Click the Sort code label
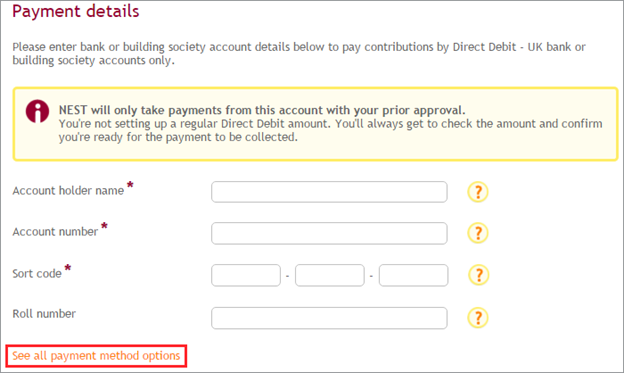This screenshot has width=624, height=373. point(37,274)
